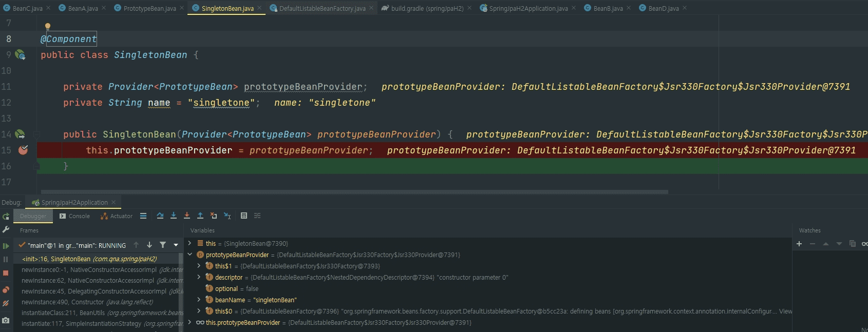
Task: Click the quick-fix lightbulb above @Component
Action: tap(48, 26)
